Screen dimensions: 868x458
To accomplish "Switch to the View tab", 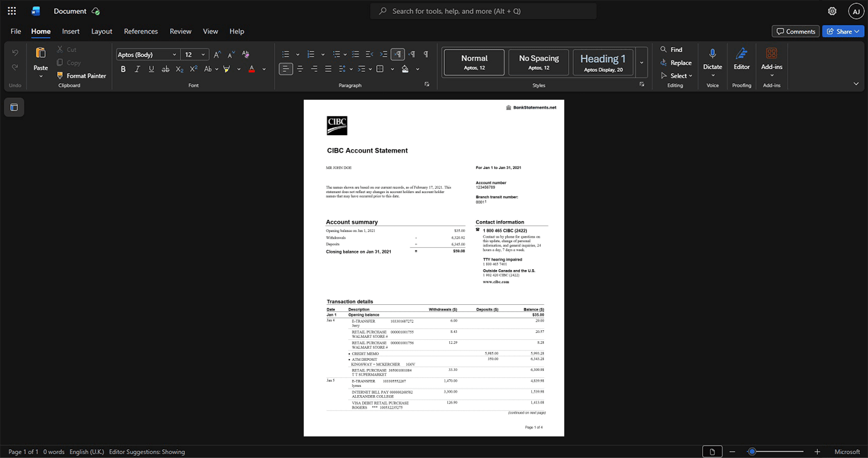I will pos(210,31).
